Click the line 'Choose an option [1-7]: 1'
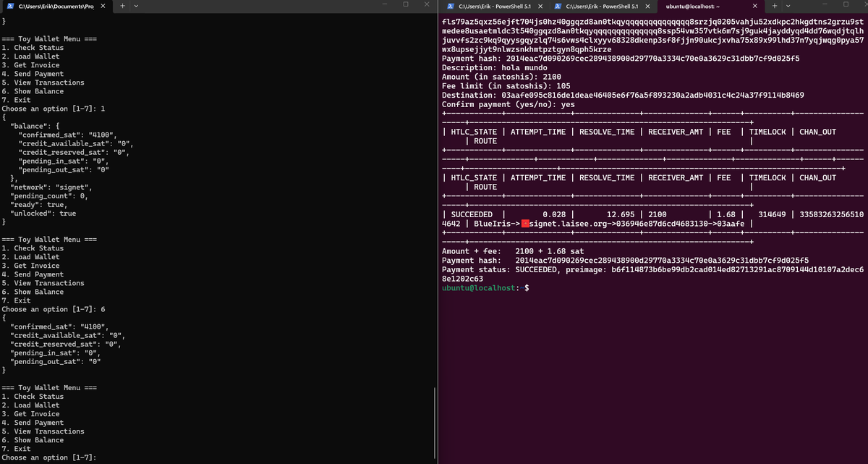The height and width of the screenshot is (464, 868). (x=54, y=109)
